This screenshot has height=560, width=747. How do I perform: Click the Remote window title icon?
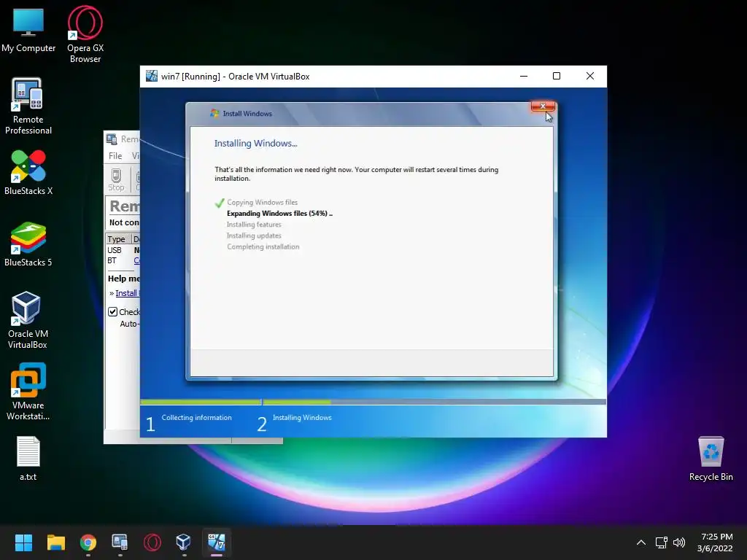[x=112, y=139]
